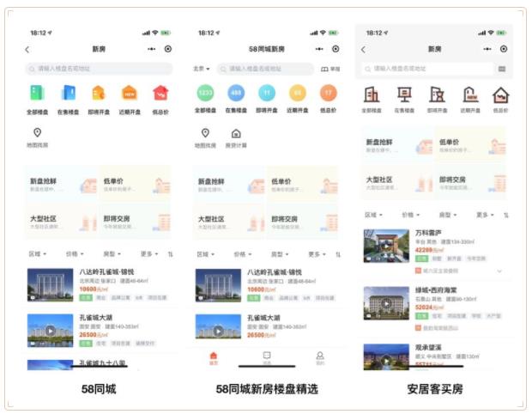Tap back arrow in the 安居客 screen

[x=363, y=50]
